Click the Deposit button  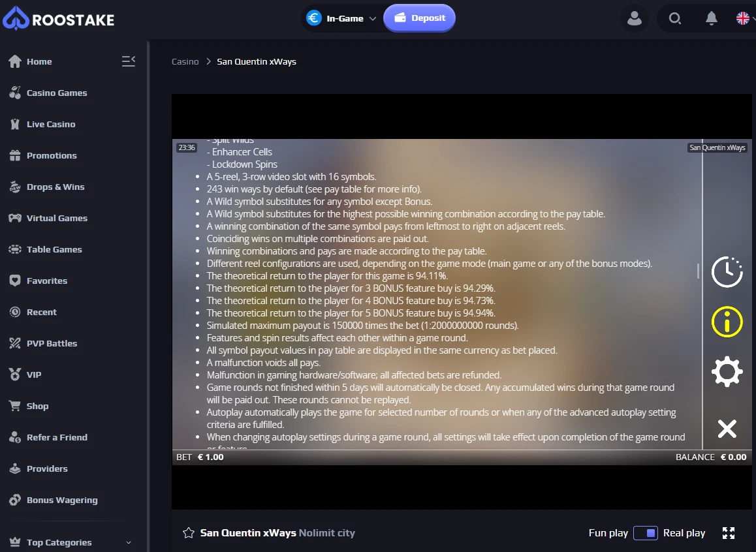click(x=419, y=18)
